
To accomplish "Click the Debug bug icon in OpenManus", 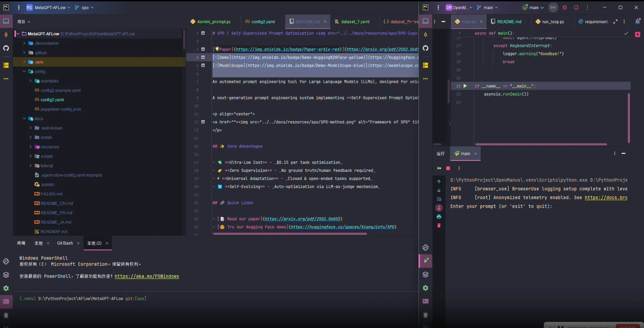I will [565, 7].
